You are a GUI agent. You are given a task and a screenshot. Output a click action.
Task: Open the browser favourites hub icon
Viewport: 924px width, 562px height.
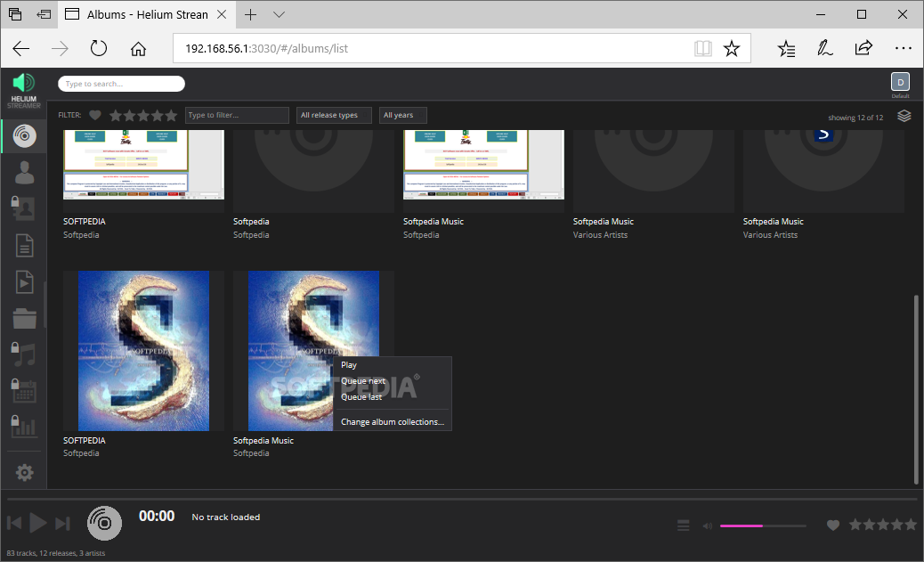pos(786,48)
